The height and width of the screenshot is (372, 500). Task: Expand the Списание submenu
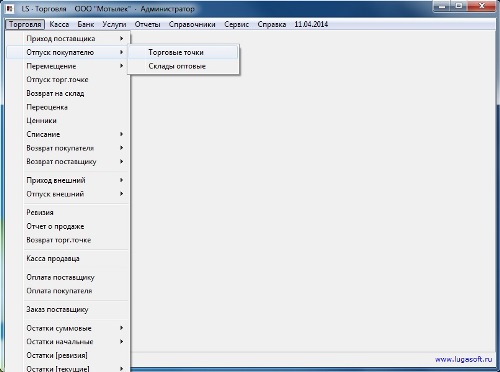pos(67,134)
